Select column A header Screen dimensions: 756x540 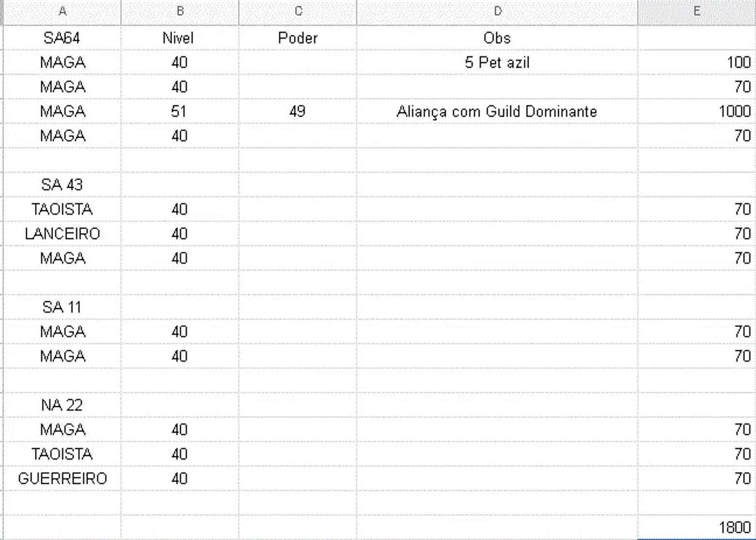62,12
